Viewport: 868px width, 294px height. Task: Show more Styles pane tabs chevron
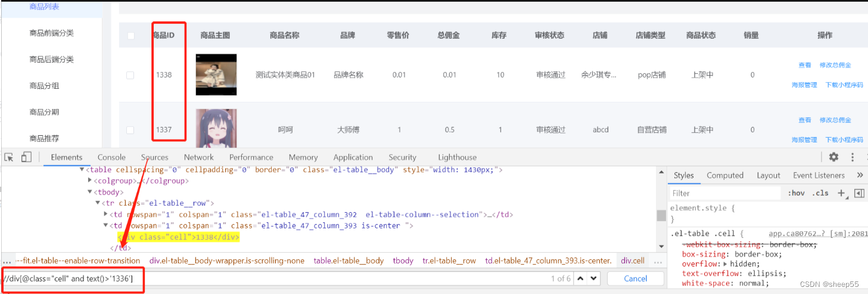click(860, 175)
